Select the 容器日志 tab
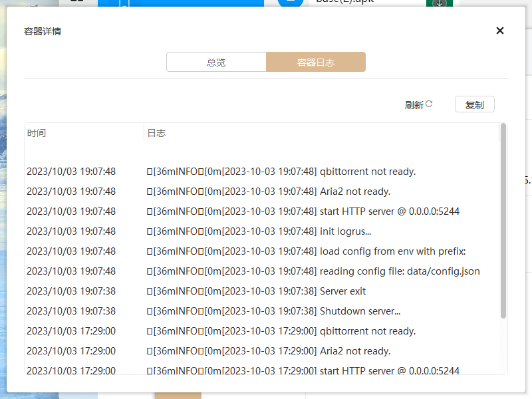The height and width of the screenshot is (399, 532). point(316,62)
